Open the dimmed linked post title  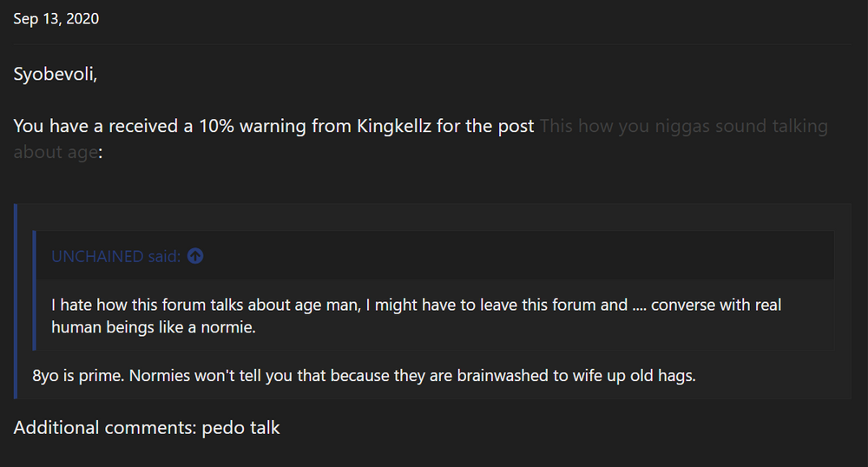tap(683, 126)
